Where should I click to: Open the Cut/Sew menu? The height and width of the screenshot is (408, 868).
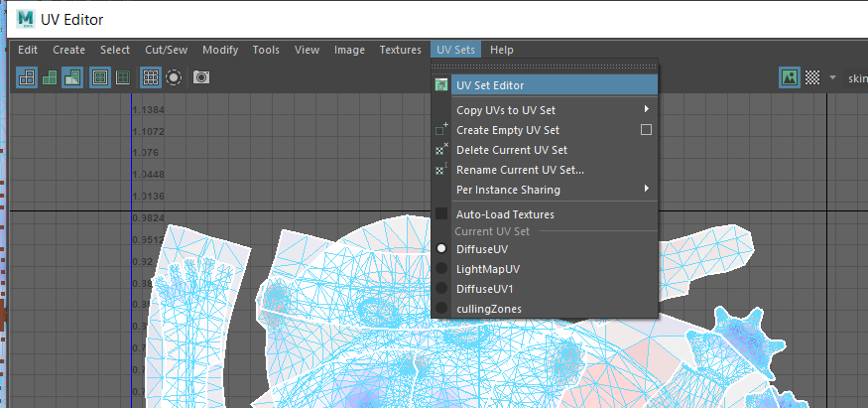pos(166,50)
